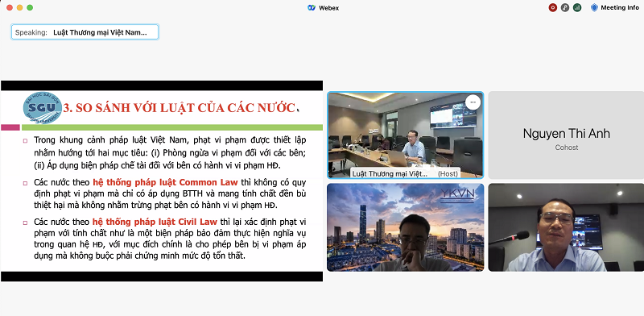Click the gray key security icon
Image resolution: width=644 pixels, height=316 pixels.
click(565, 7)
